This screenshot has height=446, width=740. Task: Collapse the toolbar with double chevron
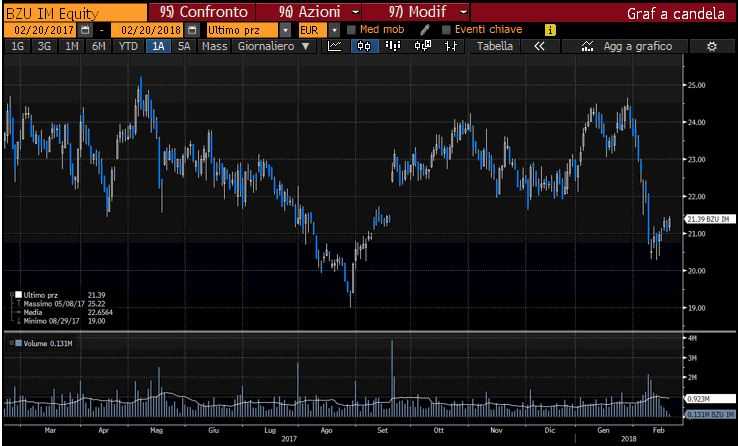click(x=539, y=46)
